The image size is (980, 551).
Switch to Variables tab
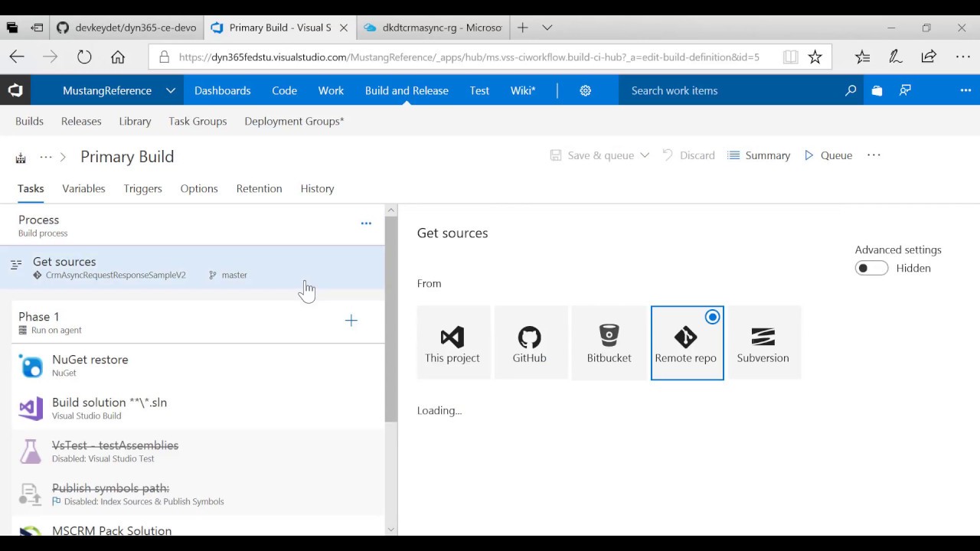[x=83, y=188]
